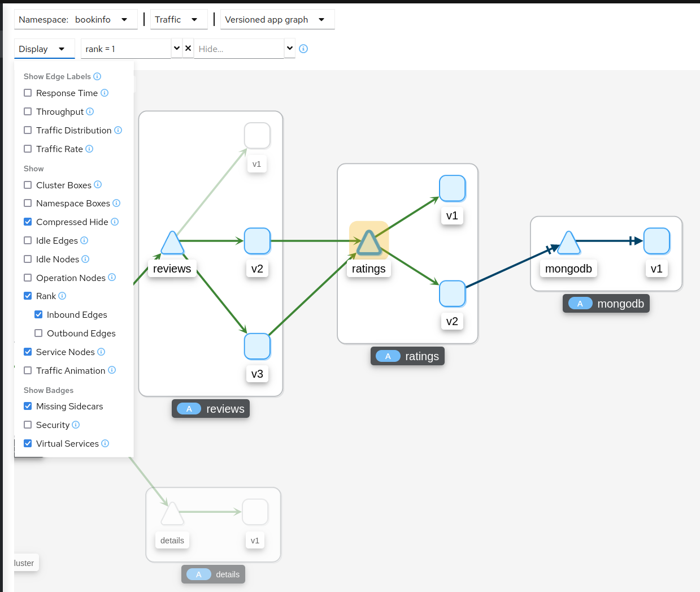
Task: Click the reviews app box label
Action: pyautogui.click(x=211, y=409)
